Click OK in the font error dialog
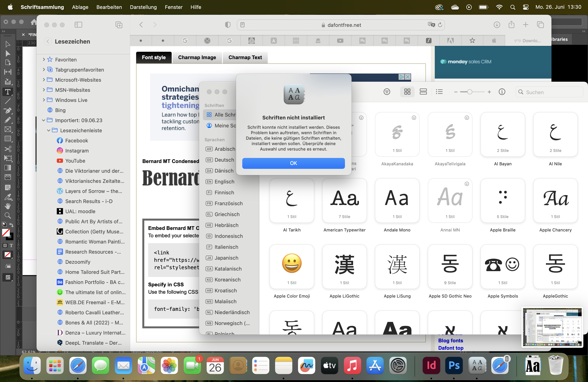Screen dimensions: 588x382 click(x=293, y=163)
